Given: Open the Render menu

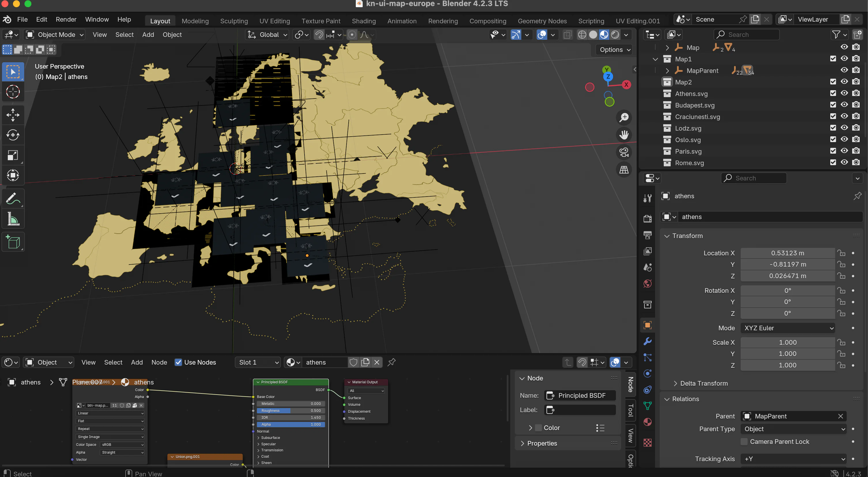Looking at the screenshot, I should point(66,19).
